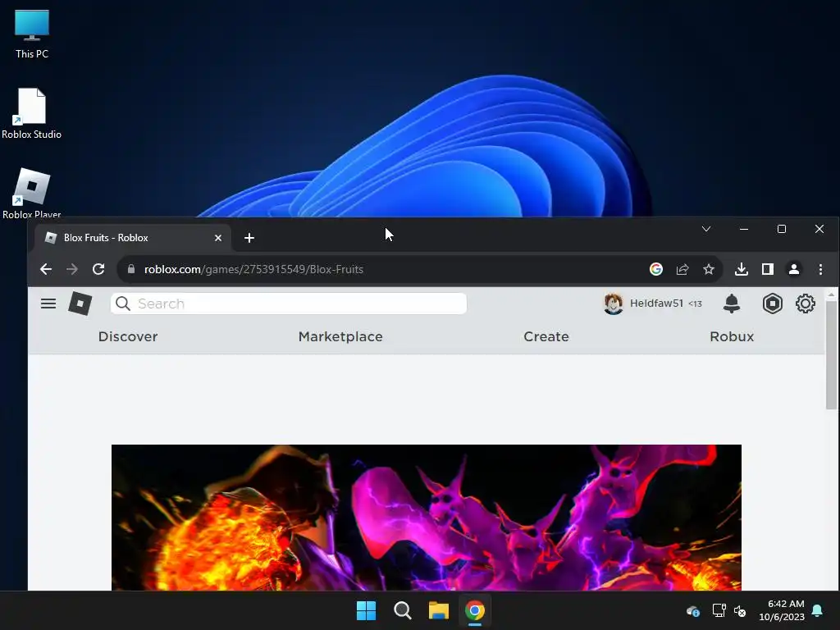This screenshot has width=840, height=630.
Task: Maximize the Chrome window
Action: tap(782, 230)
